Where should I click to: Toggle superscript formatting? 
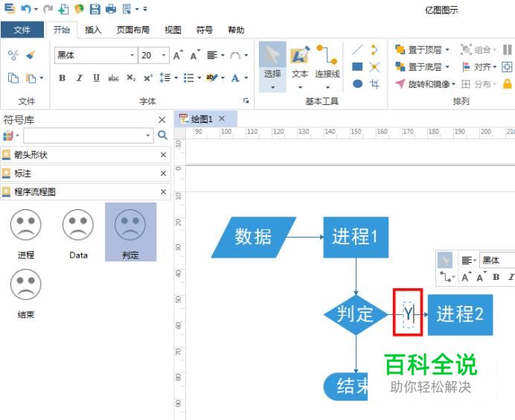[x=148, y=78]
